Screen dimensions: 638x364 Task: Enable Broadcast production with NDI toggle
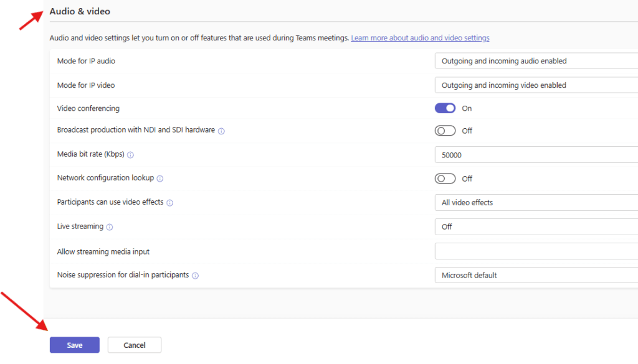point(445,131)
